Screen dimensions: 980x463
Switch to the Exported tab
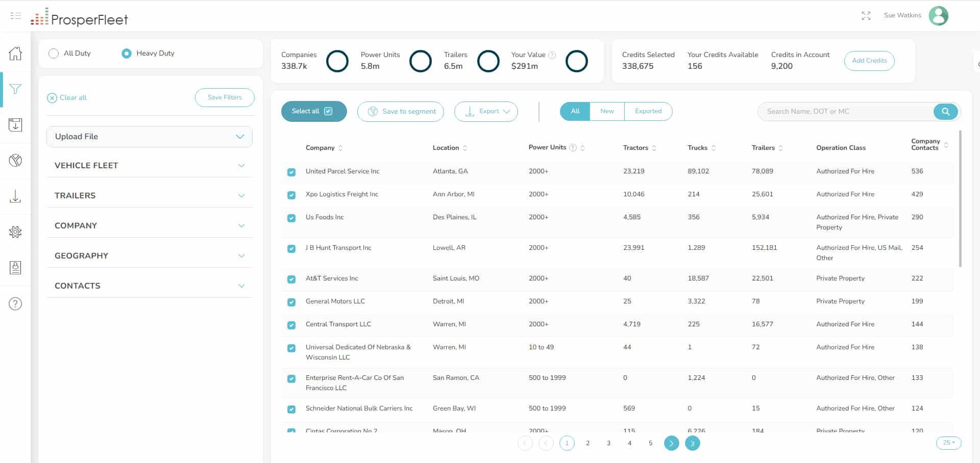(x=648, y=112)
